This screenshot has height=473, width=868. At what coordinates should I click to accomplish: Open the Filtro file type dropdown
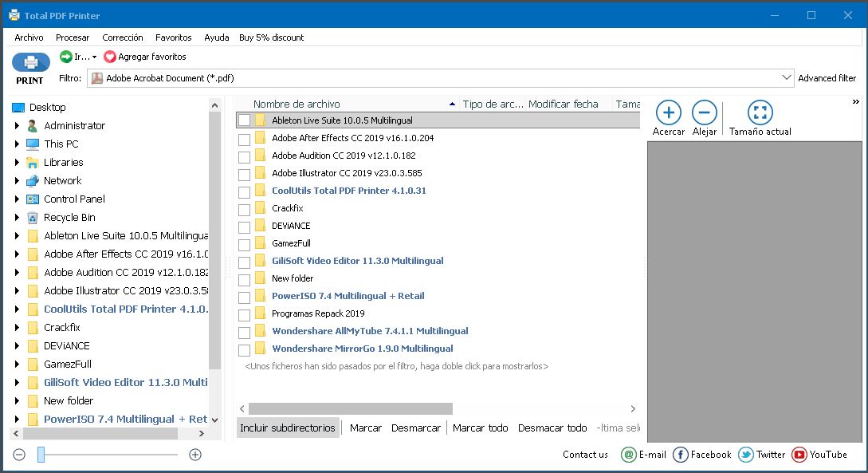coord(786,77)
